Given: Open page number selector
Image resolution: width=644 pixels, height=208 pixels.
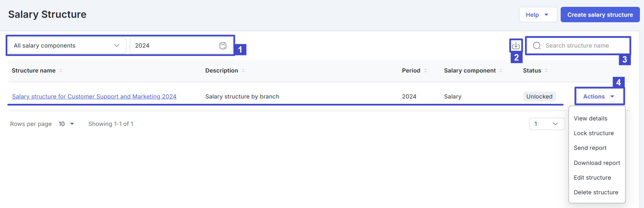Looking at the screenshot, I should coord(547,124).
